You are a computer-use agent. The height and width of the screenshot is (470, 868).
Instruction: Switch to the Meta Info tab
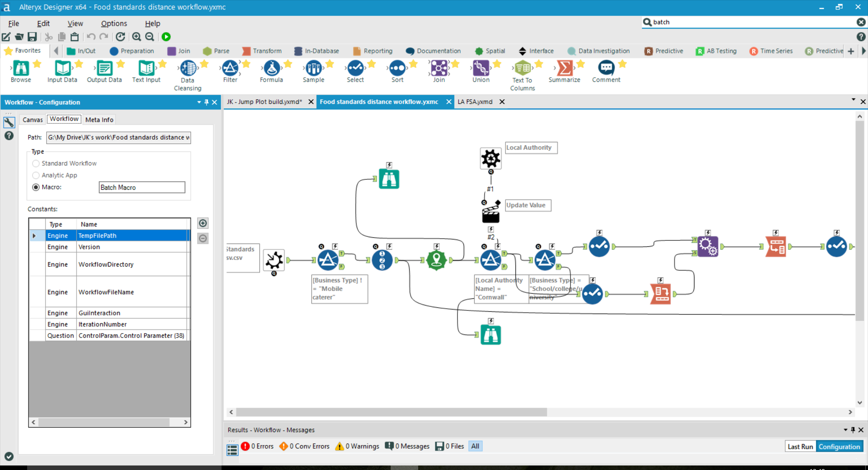point(99,119)
